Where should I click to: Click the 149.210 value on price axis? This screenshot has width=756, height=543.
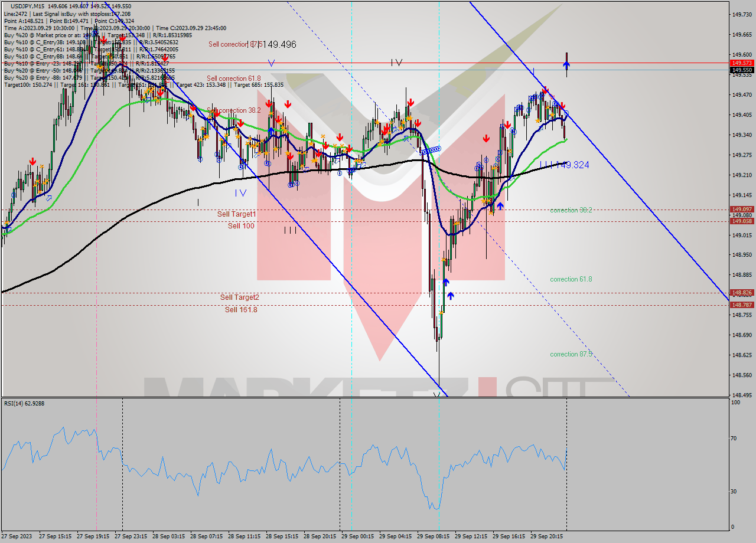(x=742, y=175)
